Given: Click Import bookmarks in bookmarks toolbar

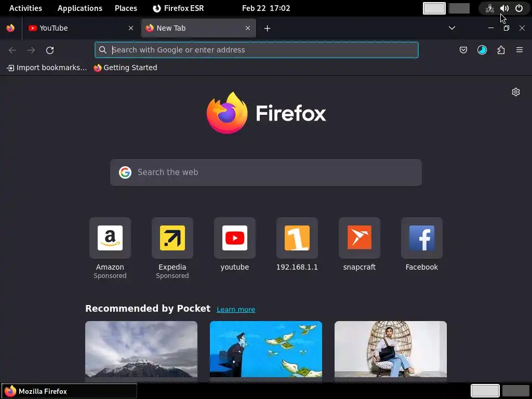Looking at the screenshot, I should pos(47,68).
